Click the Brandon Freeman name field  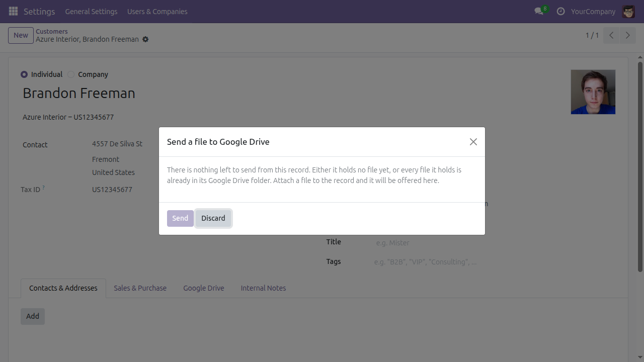point(79,93)
